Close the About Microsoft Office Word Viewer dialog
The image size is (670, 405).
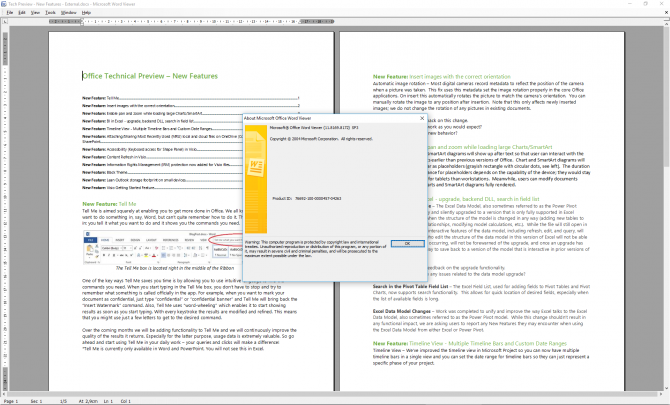[x=422, y=118]
